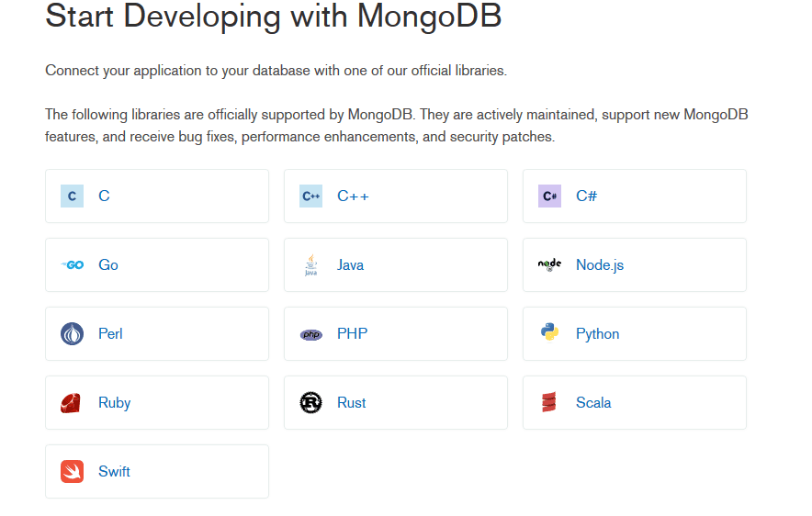Click the C language icon
This screenshot has height=516, width=812.
[x=72, y=196]
